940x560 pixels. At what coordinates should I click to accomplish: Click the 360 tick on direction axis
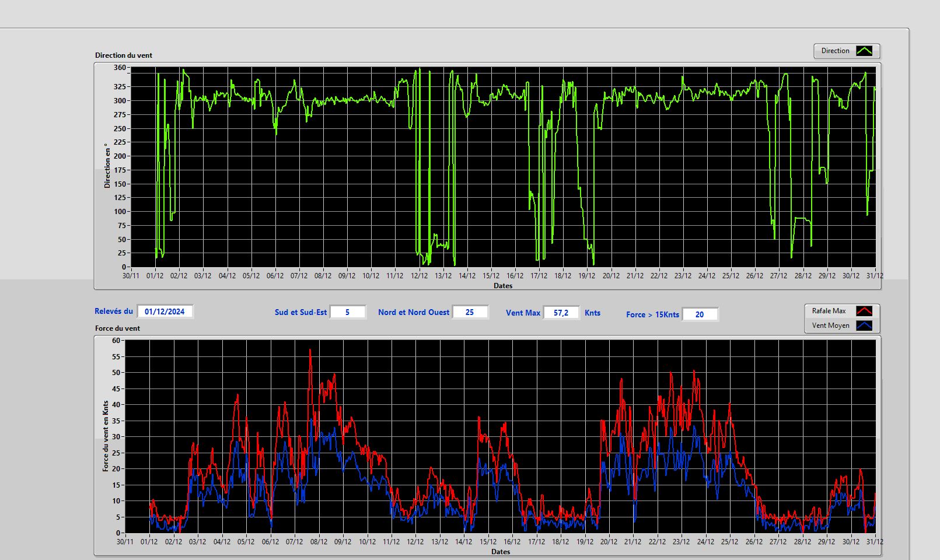tap(120, 68)
